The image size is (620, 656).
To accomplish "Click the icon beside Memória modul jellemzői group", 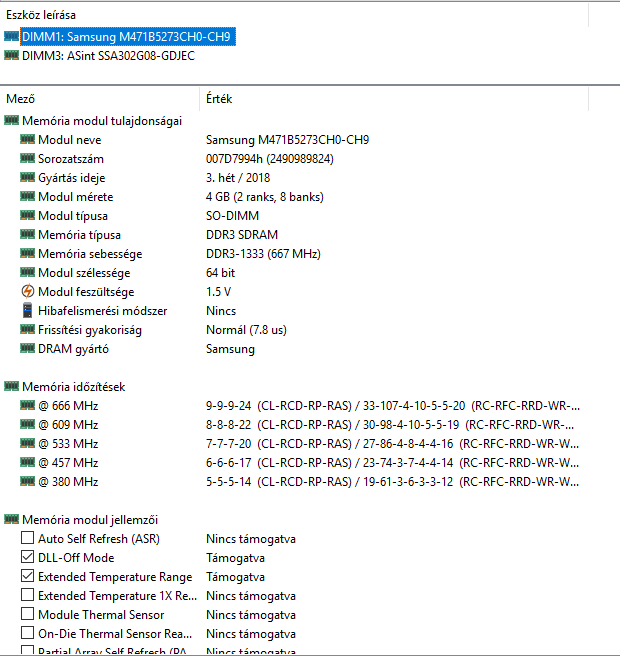I will pos(11,519).
